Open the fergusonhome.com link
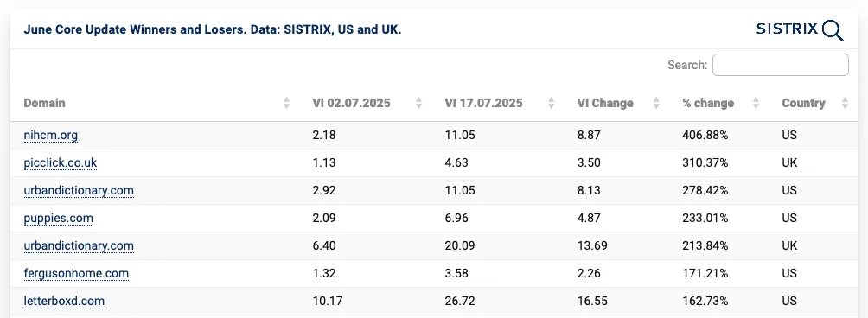Image resolution: width=868 pixels, height=318 pixels. tap(76, 273)
